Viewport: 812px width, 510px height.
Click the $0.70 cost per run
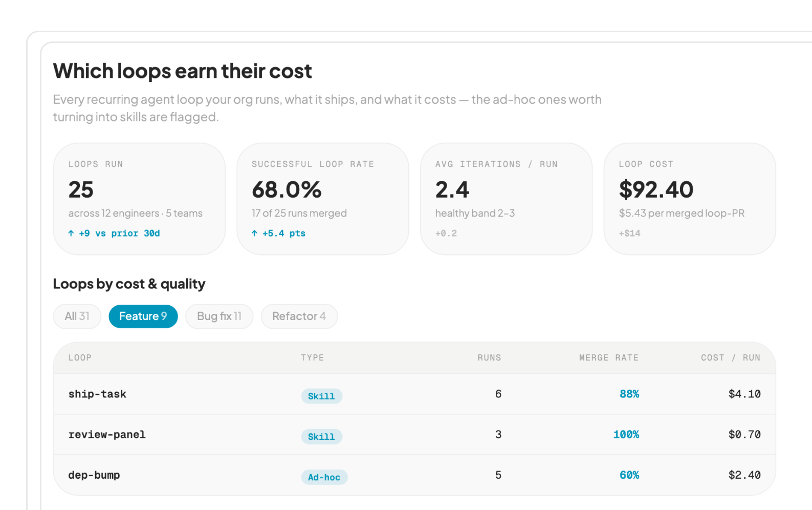[x=744, y=435]
